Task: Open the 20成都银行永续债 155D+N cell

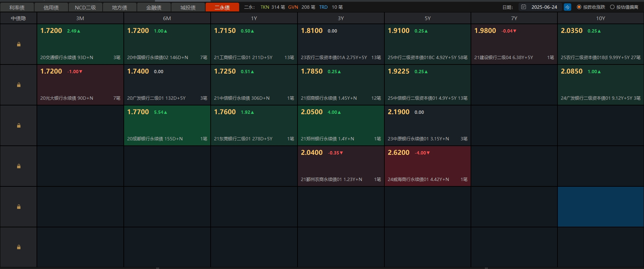Action: click(167, 125)
